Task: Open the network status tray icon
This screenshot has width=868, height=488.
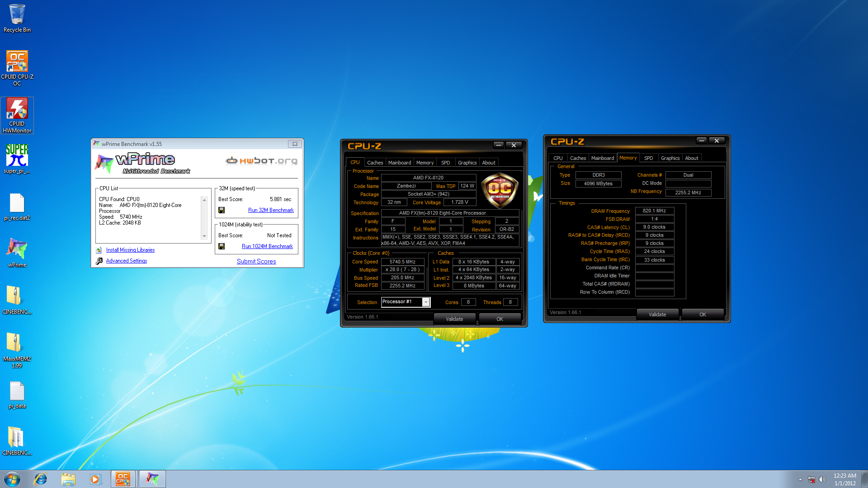Action: pyautogui.click(x=811, y=479)
